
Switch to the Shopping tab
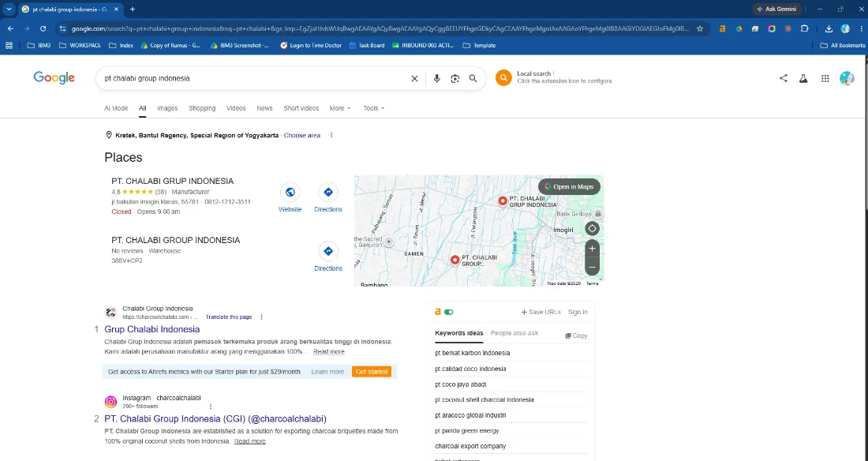point(202,109)
